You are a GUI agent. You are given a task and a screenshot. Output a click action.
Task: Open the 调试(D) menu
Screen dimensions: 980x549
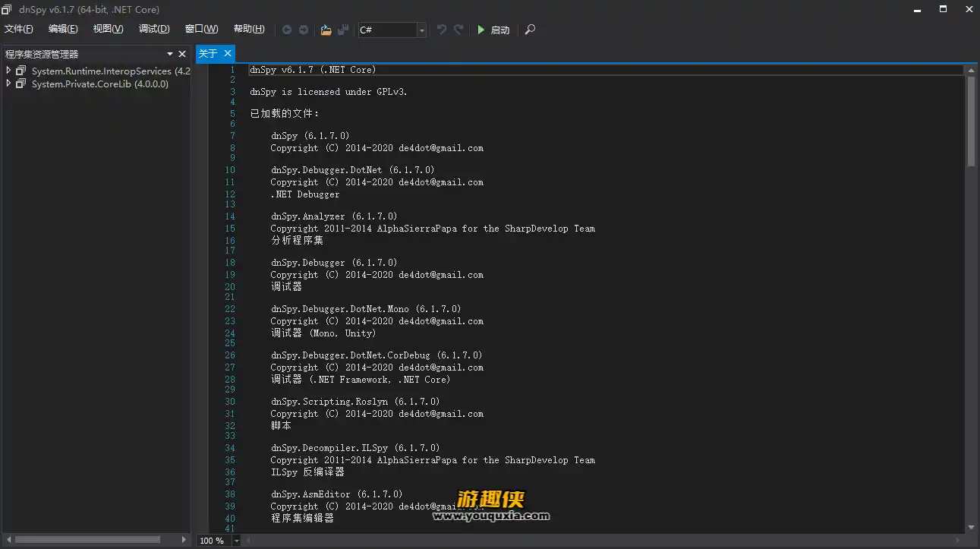point(154,29)
